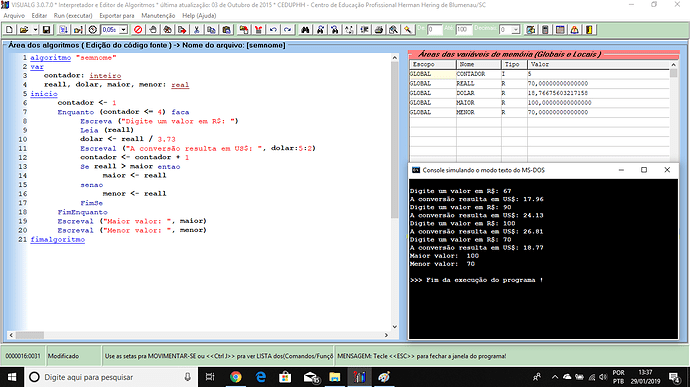Click the Escopo column header

click(433, 64)
